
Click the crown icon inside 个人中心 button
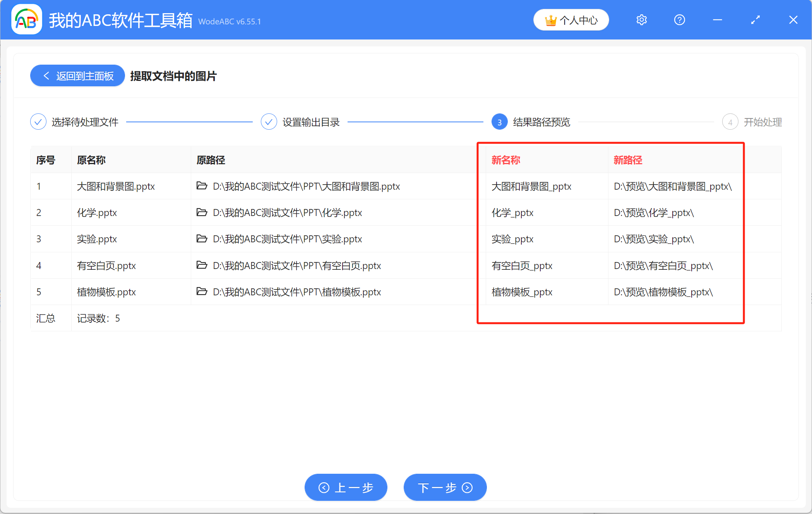(551, 20)
